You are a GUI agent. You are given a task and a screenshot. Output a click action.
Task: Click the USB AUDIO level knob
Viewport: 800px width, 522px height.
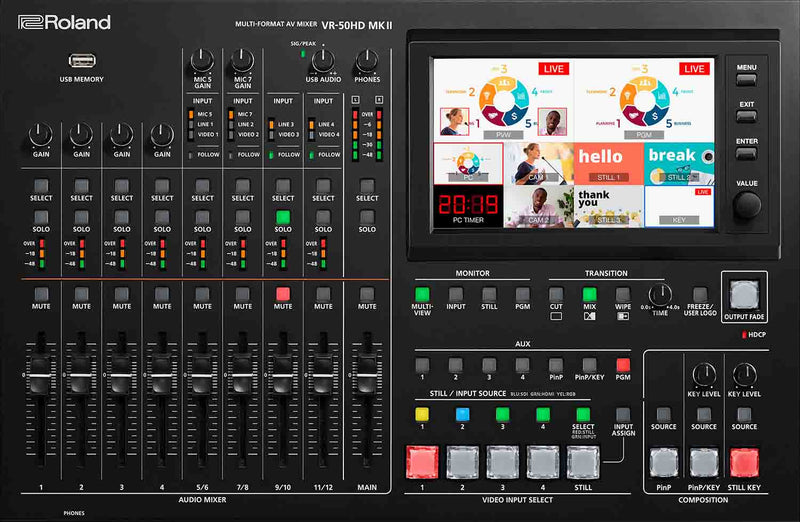click(x=323, y=61)
